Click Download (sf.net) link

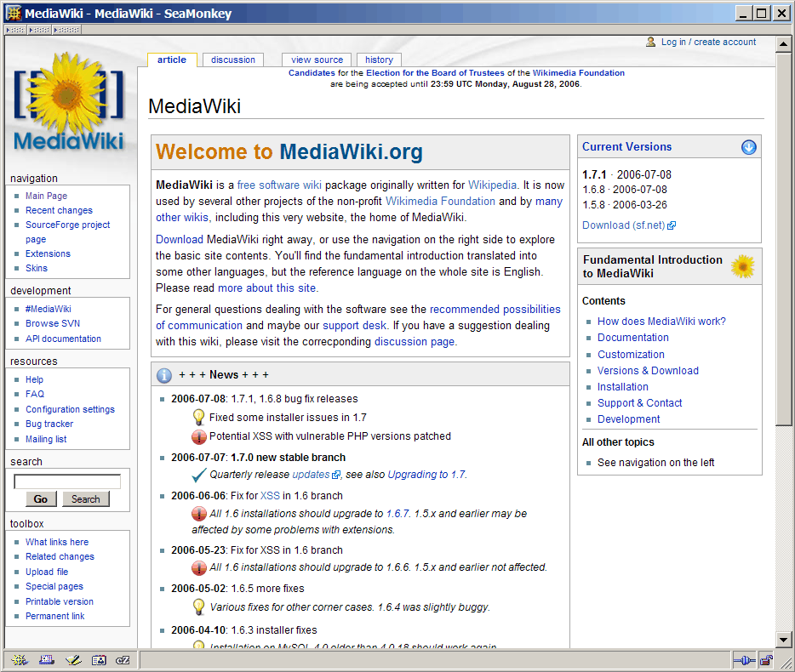coord(624,225)
